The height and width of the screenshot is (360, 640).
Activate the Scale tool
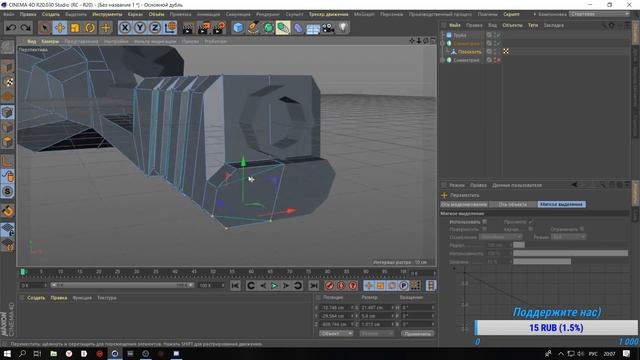[75, 28]
